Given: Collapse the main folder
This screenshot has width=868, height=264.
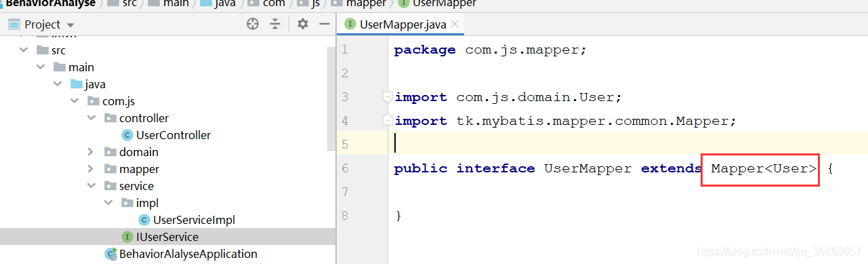Looking at the screenshot, I should [x=41, y=67].
